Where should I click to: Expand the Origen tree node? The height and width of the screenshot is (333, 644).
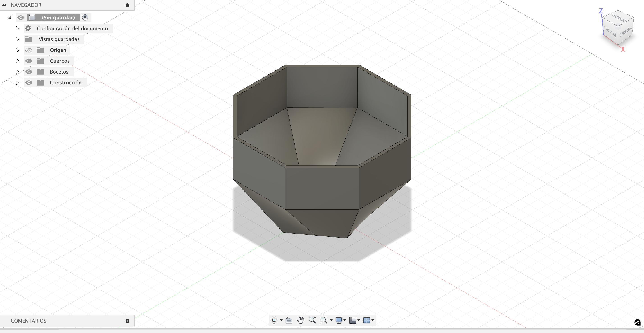tap(17, 50)
